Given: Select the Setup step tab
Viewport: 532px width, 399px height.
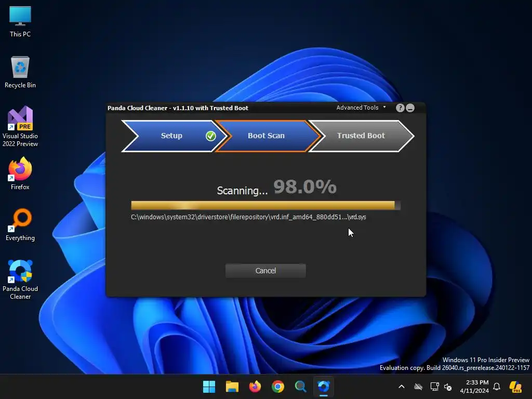Looking at the screenshot, I should [171, 136].
